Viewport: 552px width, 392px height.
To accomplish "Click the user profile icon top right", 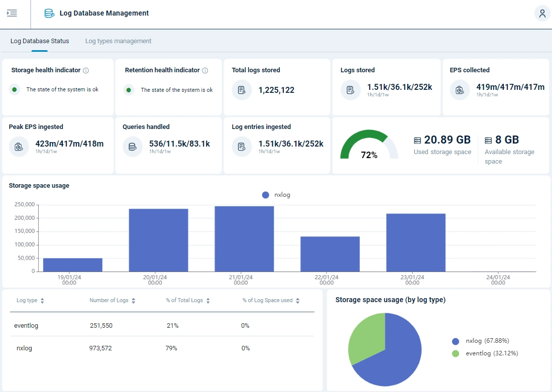I will point(542,14).
